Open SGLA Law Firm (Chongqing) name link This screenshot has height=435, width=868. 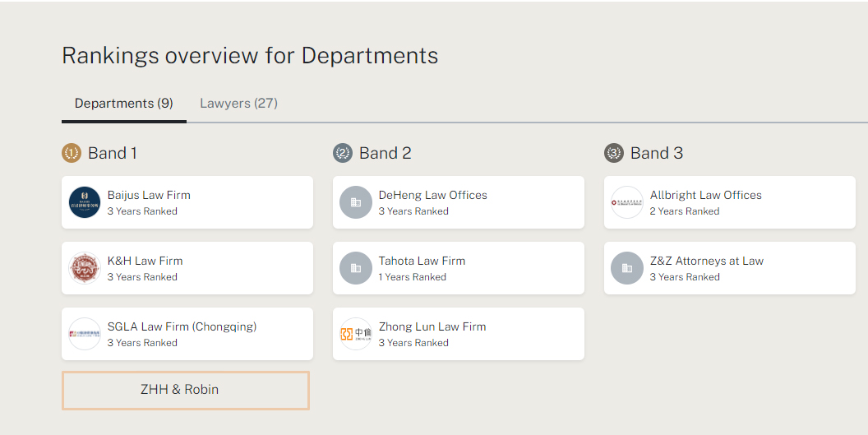coord(182,326)
